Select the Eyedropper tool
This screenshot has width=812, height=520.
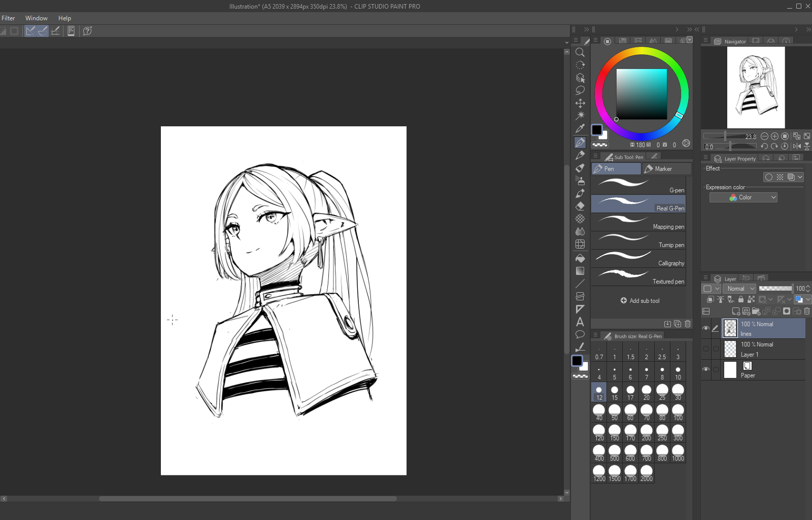(580, 128)
